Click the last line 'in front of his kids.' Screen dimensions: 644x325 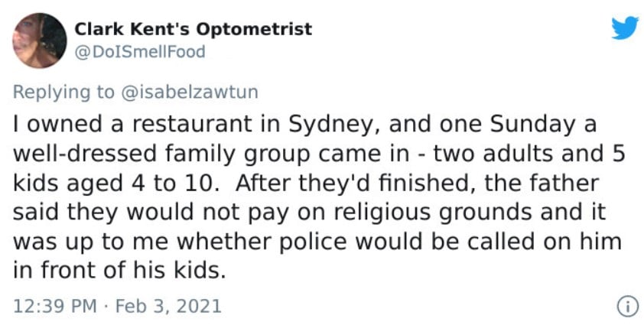tap(119, 271)
